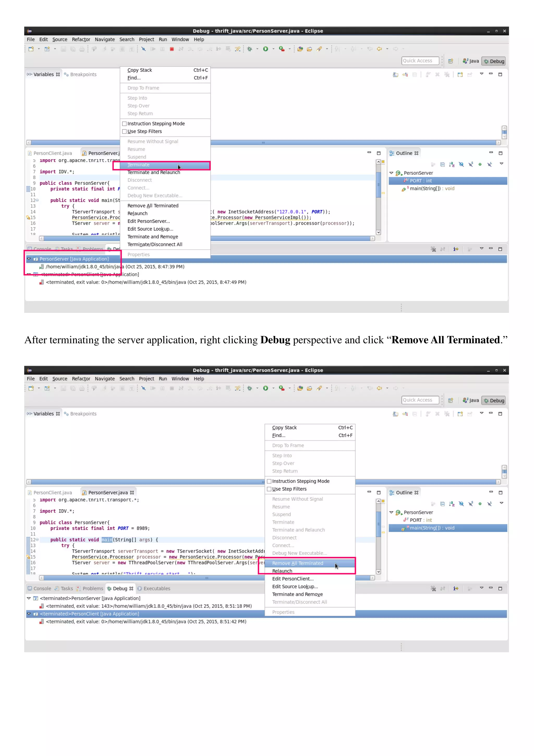The image size is (534, 756).
Task: Collapse PersonServer [Java Application] launch in upper Debug view
Action: click(x=29, y=259)
